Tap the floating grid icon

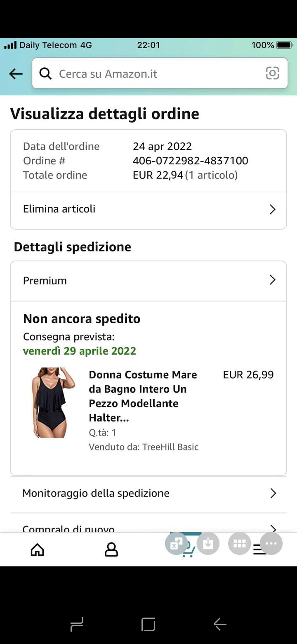click(x=240, y=544)
